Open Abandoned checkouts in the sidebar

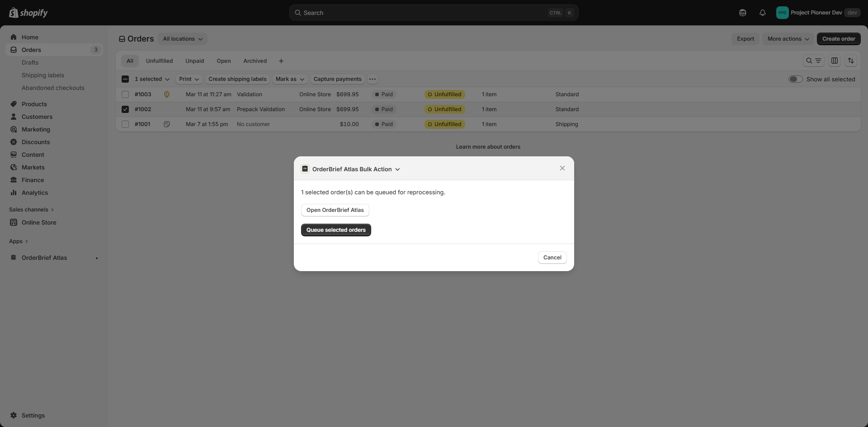pos(53,88)
